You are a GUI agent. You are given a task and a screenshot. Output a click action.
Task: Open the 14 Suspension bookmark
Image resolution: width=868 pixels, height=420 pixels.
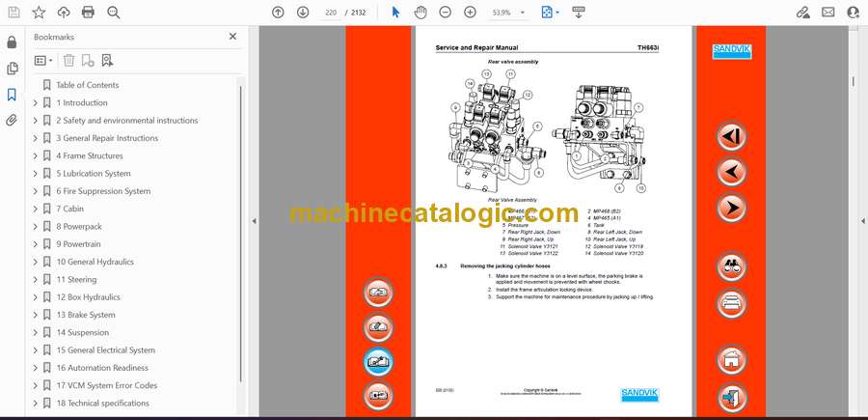coord(83,332)
